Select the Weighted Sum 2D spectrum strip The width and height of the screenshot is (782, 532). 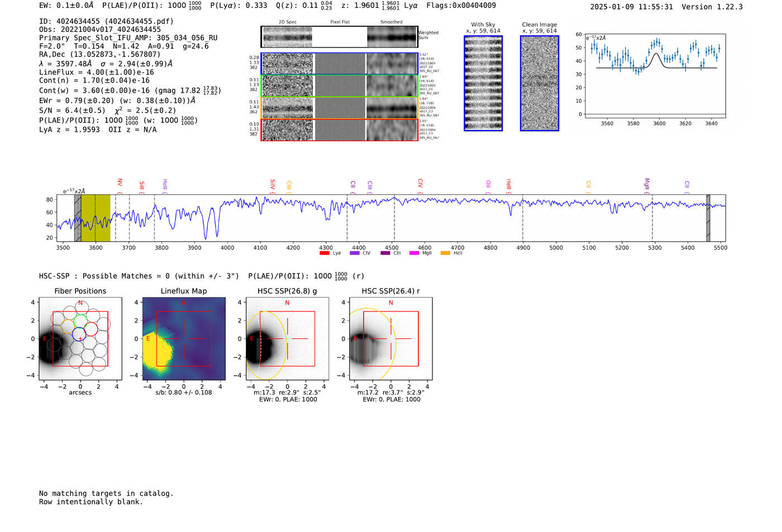click(x=339, y=37)
